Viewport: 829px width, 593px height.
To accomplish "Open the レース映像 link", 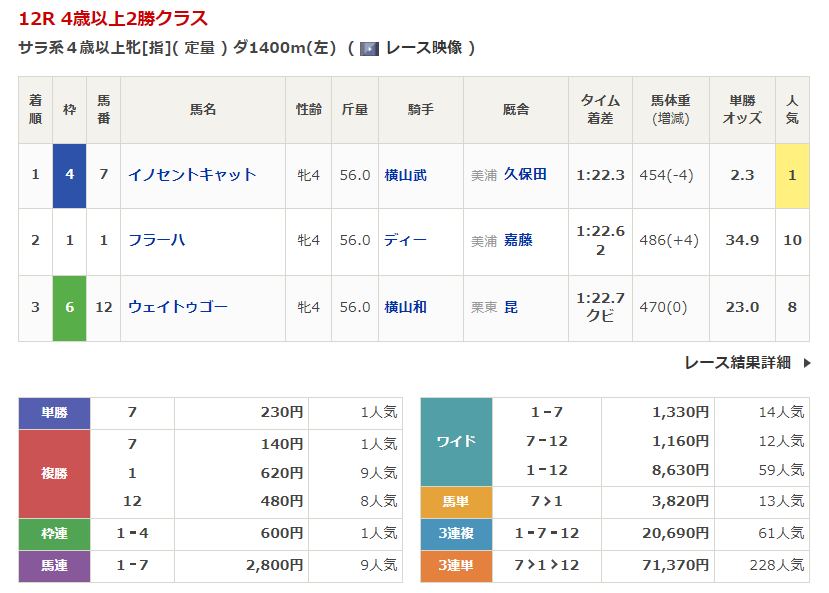I will click(x=424, y=48).
